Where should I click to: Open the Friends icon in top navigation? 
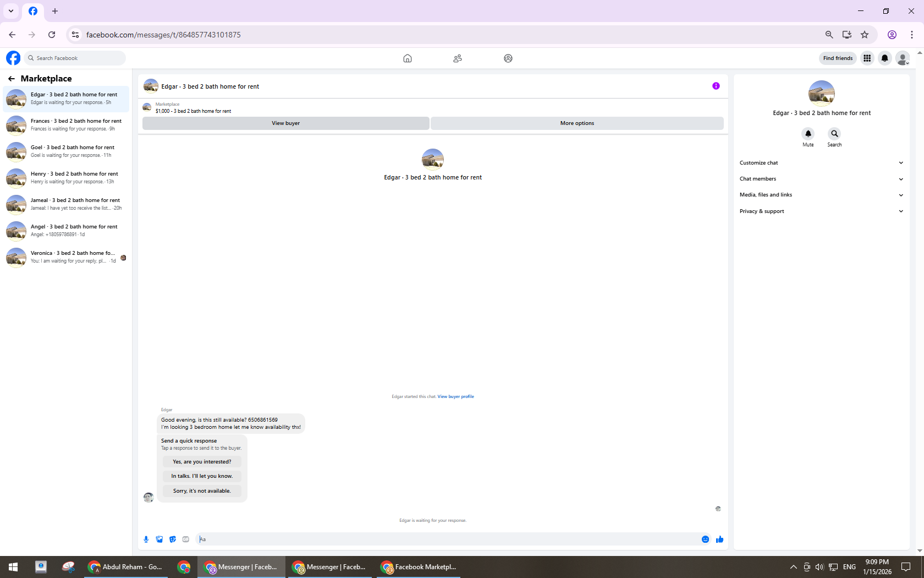pyautogui.click(x=458, y=58)
